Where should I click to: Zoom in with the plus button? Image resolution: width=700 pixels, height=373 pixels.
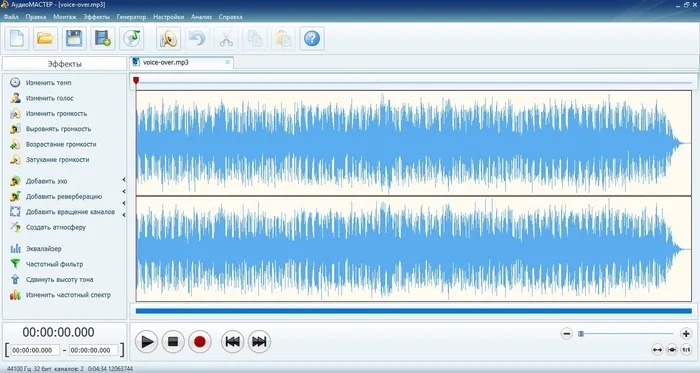point(686,333)
